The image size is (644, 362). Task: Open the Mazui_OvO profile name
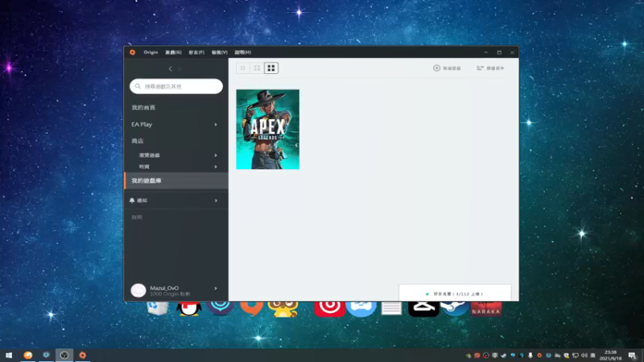point(164,288)
